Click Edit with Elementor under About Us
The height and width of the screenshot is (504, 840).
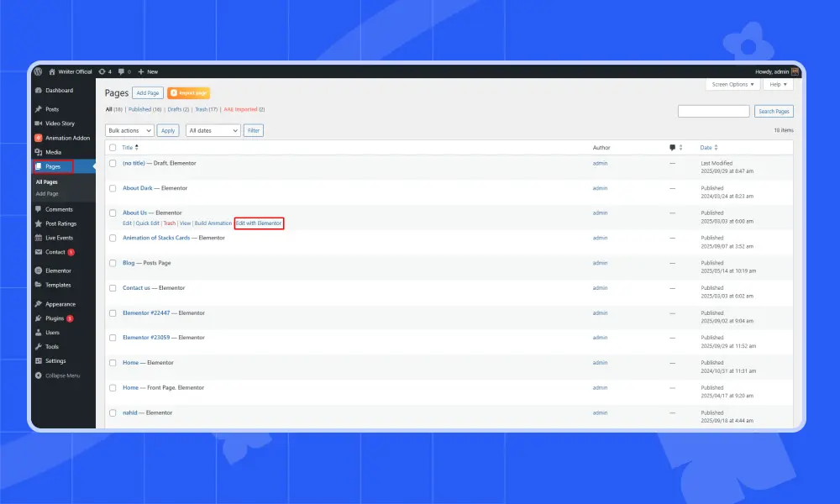[259, 223]
